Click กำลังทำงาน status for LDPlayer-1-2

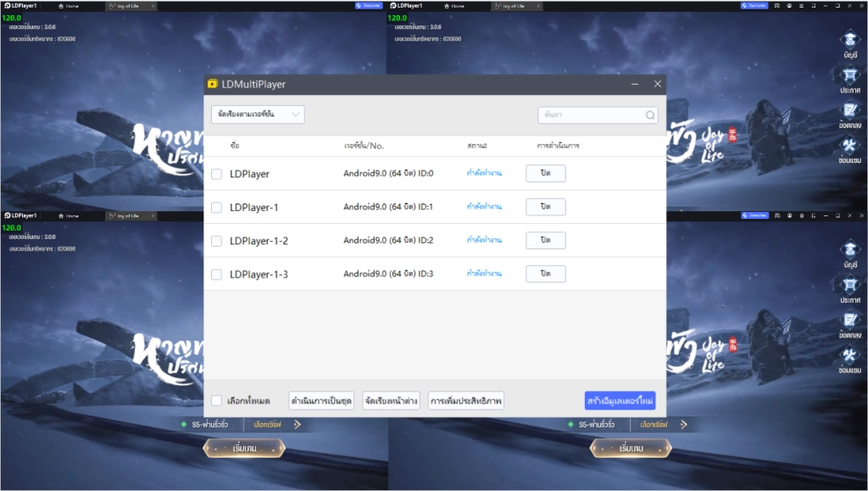(484, 240)
